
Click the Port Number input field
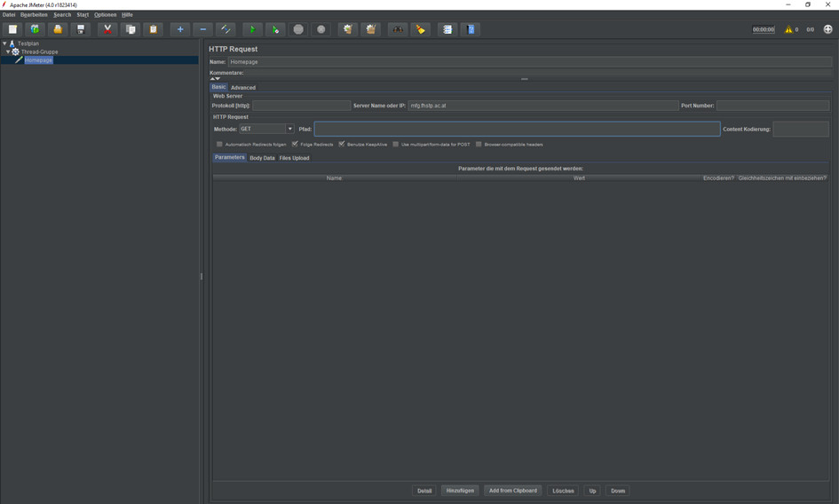(x=772, y=106)
